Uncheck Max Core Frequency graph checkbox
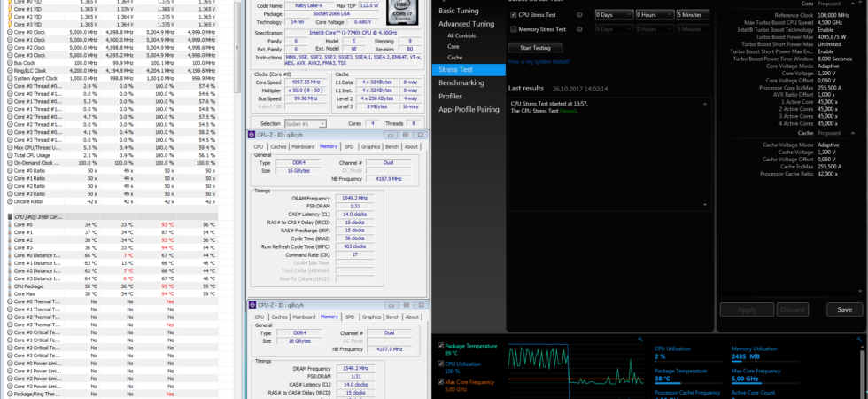Screen dimensions: 868x399 441,382
